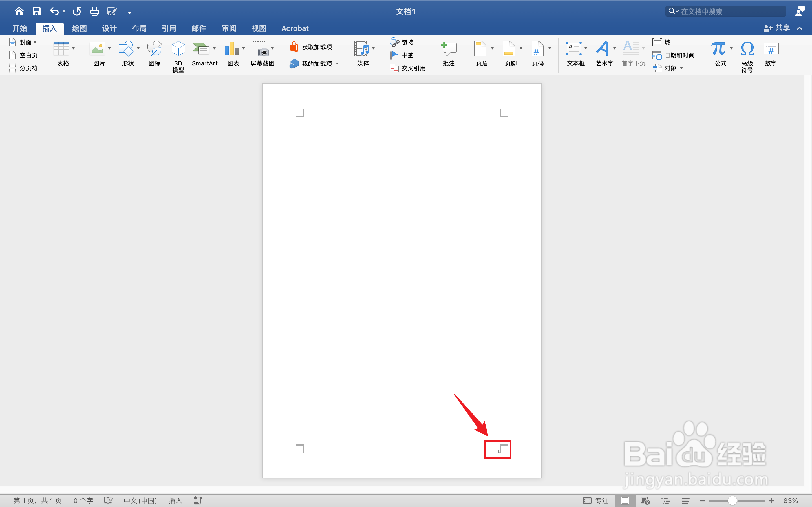Click the 艺术字 WordArt icon

[x=603, y=49]
